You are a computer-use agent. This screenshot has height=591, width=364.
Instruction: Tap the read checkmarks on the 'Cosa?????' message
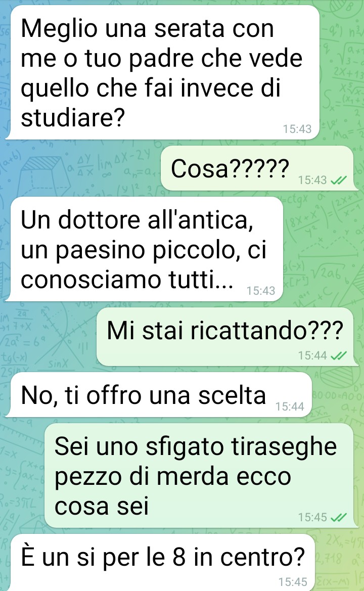338,180
